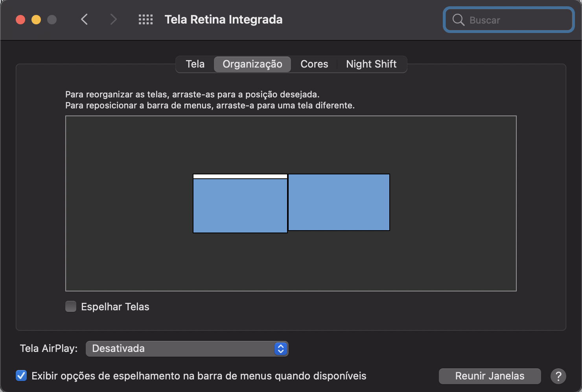Select the right display rectangle

tap(339, 202)
